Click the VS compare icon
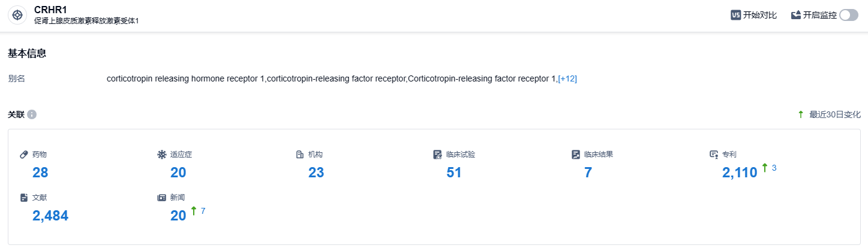This screenshot has width=868, height=248. coord(735,16)
